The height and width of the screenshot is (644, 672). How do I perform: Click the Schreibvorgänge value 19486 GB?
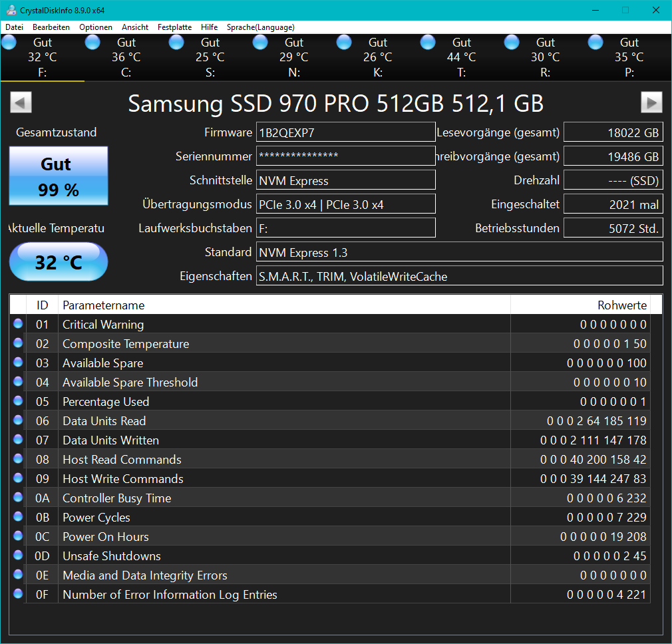(x=613, y=156)
